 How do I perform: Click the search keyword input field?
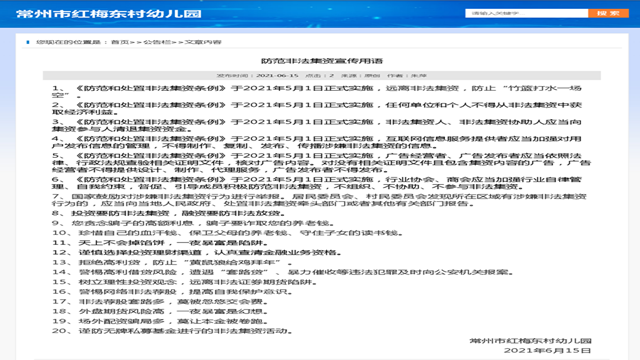pyautogui.click(x=526, y=13)
